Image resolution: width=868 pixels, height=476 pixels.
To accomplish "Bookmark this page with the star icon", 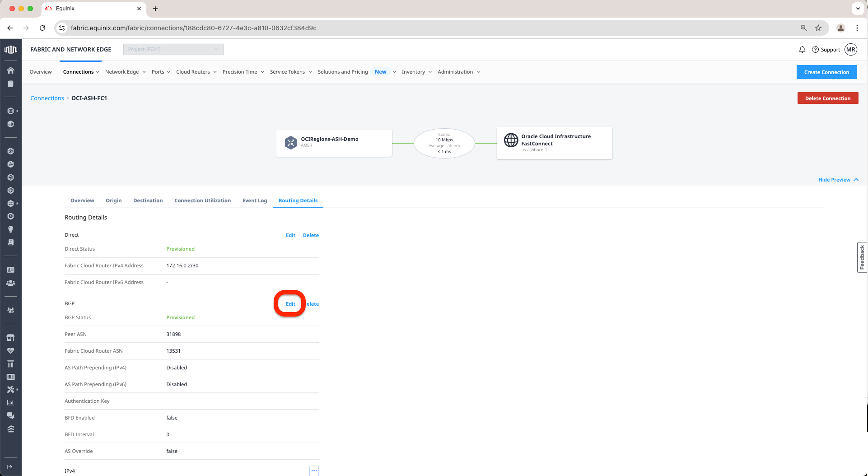I will click(818, 28).
